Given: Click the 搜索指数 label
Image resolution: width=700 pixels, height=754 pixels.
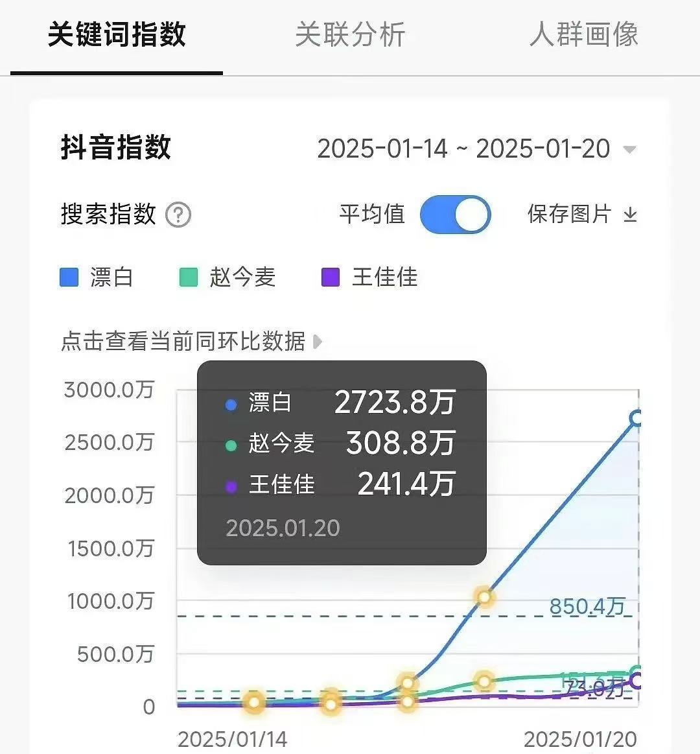Looking at the screenshot, I should [109, 214].
